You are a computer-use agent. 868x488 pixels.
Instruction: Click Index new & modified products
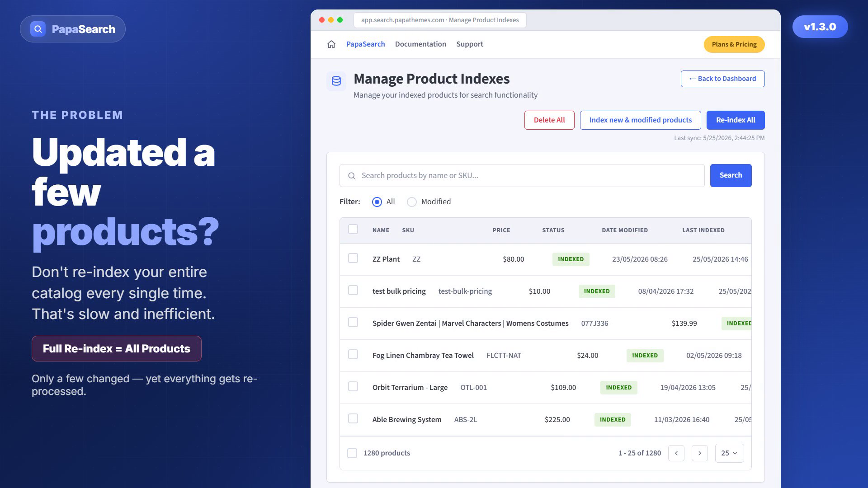pyautogui.click(x=640, y=120)
